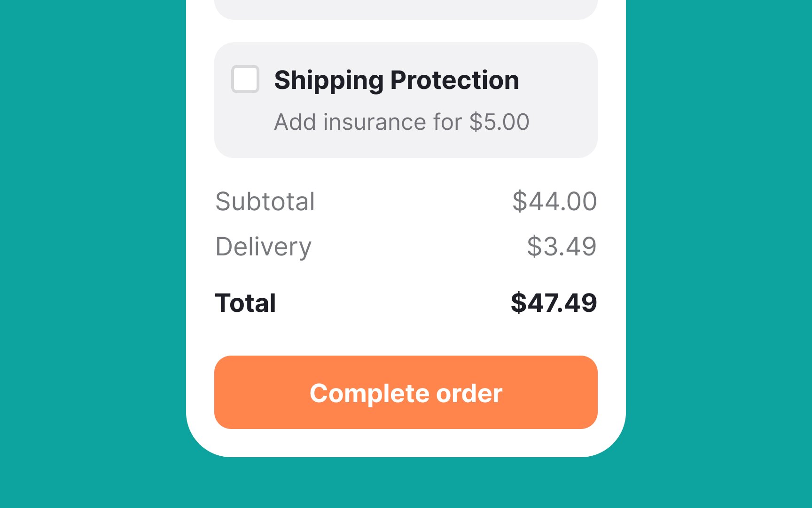Select the $47.49 total amount
The image size is (812, 508).
point(554,302)
